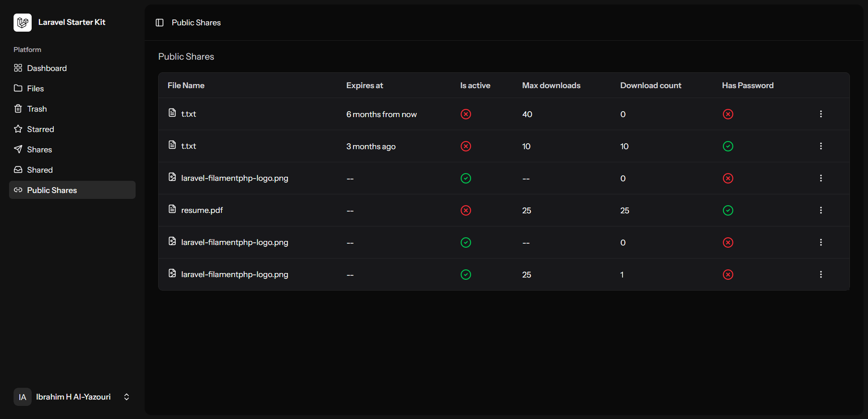Click user name Ibrahim H Al-Yazouri
The image size is (868, 419).
pos(73,397)
